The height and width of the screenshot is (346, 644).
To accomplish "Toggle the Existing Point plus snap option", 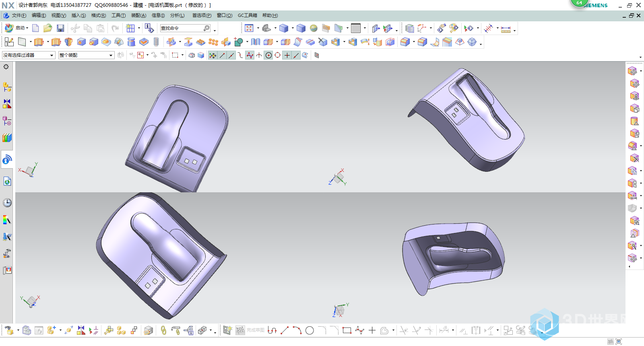I will point(287,56).
